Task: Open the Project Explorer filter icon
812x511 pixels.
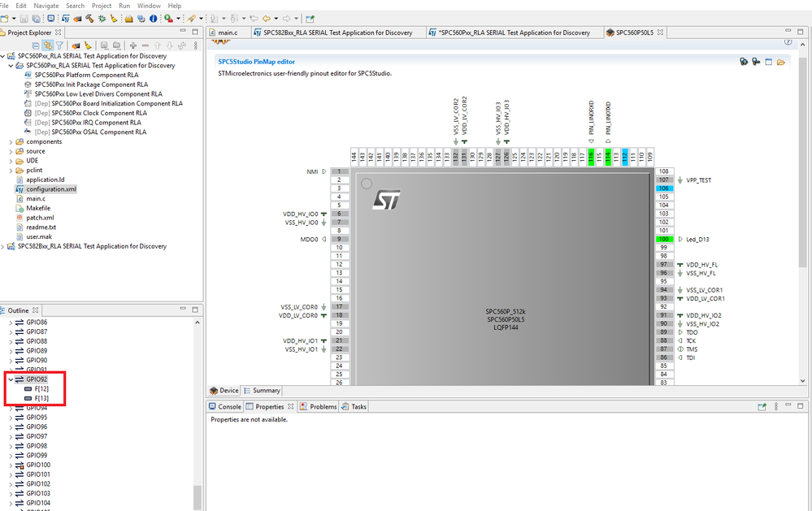Action: pos(59,45)
